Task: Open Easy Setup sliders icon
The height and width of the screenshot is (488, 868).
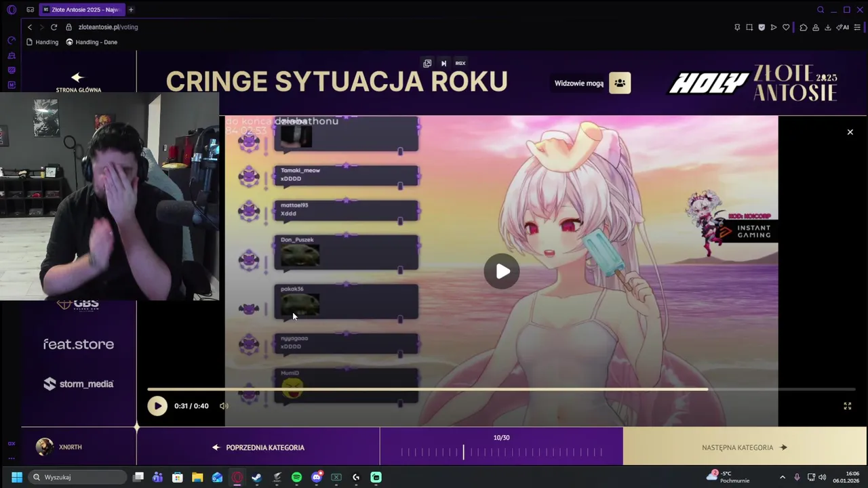Action: click(857, 27)
